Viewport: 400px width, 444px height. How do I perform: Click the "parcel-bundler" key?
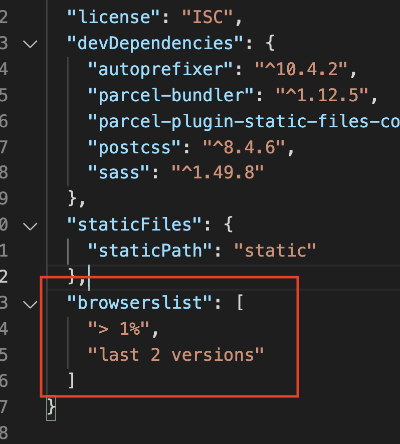point(171,95)
